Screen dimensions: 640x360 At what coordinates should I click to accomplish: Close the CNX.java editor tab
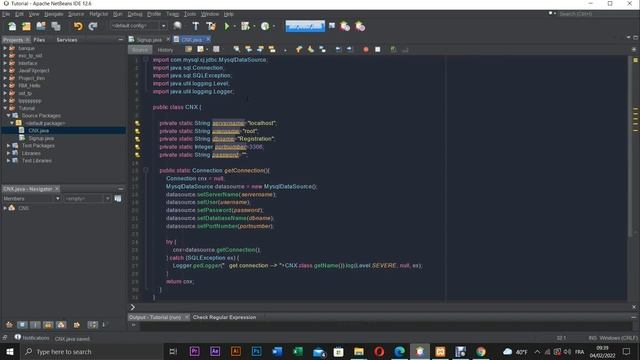point(208,39)
